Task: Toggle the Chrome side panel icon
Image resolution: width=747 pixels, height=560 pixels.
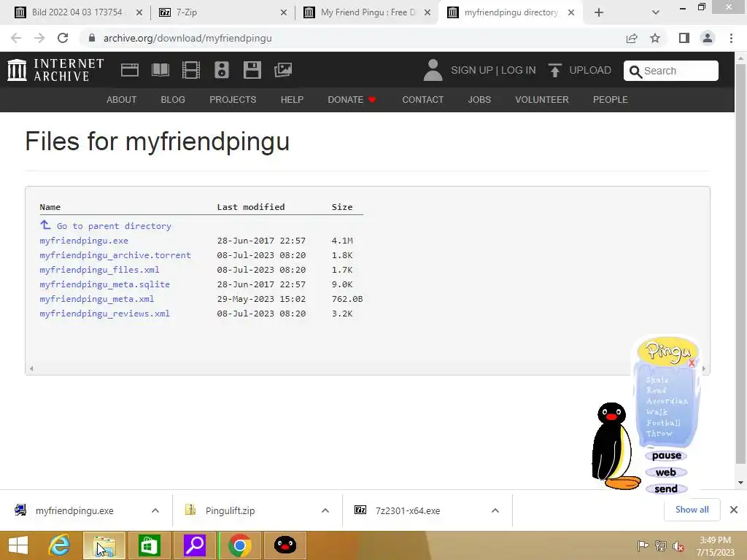Action: [684, 38]
